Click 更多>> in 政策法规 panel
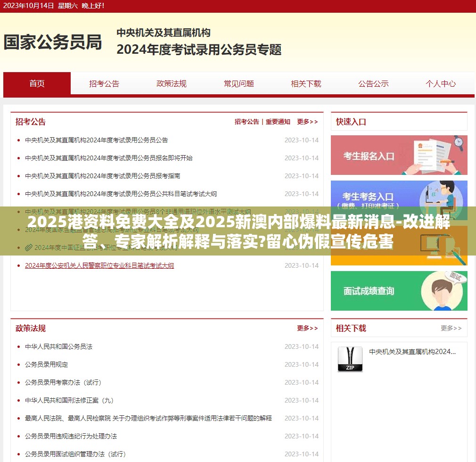 click(308, 328)
